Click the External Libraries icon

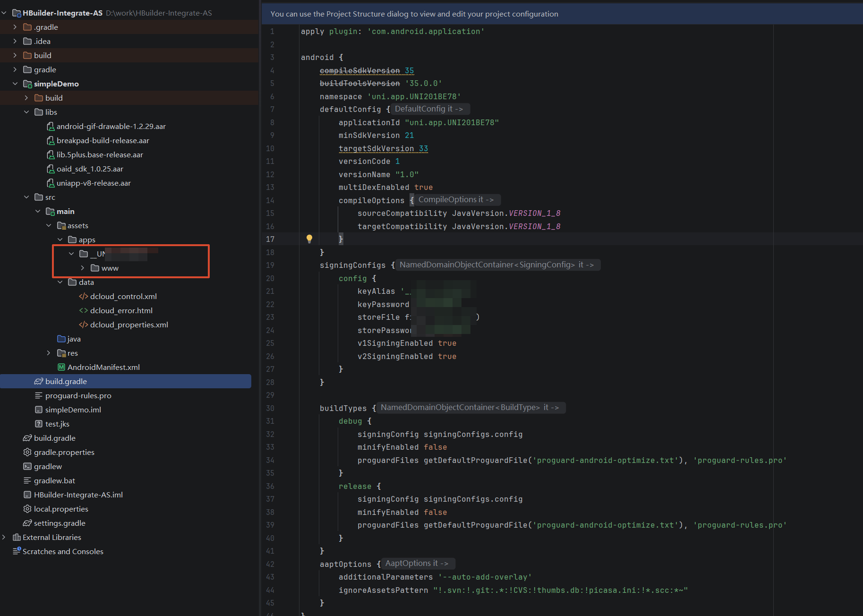click(17, 537)
